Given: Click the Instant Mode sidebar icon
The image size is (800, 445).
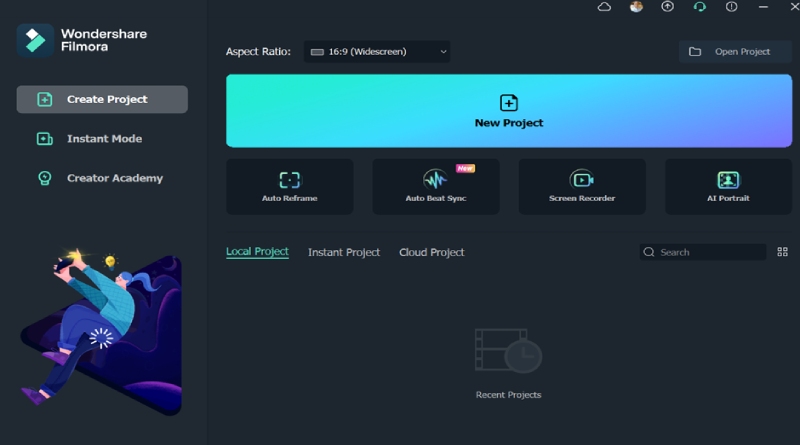Looking at the screenshot, I should coord(44,138).
